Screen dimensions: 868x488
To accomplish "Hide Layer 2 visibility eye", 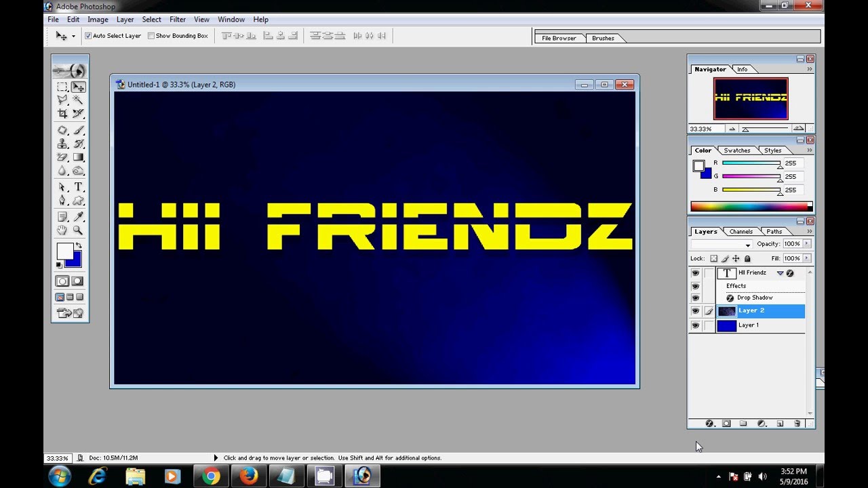I will coord(695,311).
